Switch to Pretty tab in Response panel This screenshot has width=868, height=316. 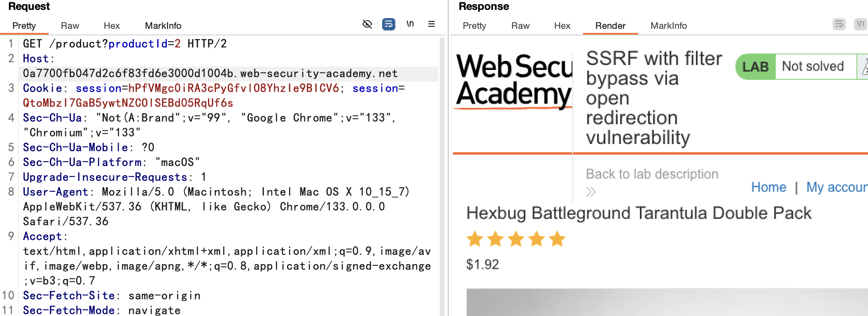click(474, 26)
